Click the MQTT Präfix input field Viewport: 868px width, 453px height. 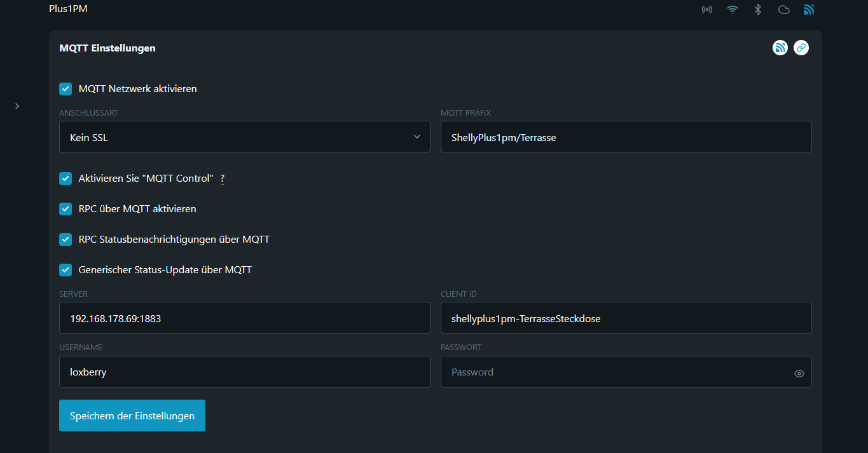pyautogui.click(x=626, y=137)
